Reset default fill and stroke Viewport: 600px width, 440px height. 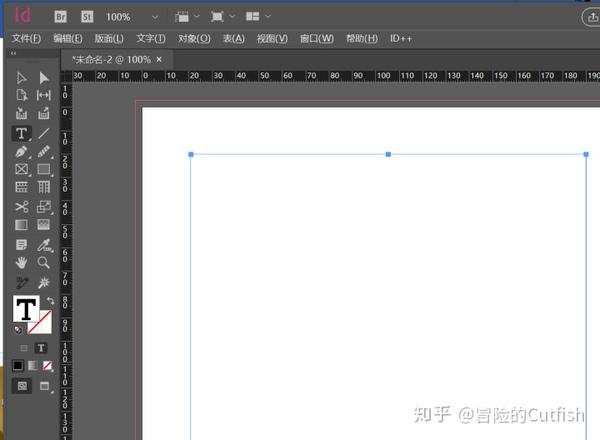coord(18,329)
